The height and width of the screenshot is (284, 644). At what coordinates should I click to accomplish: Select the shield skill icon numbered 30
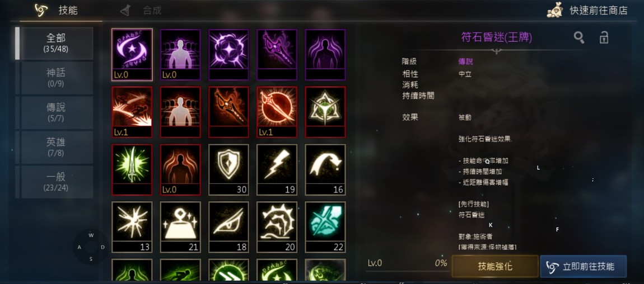point(228,169)
